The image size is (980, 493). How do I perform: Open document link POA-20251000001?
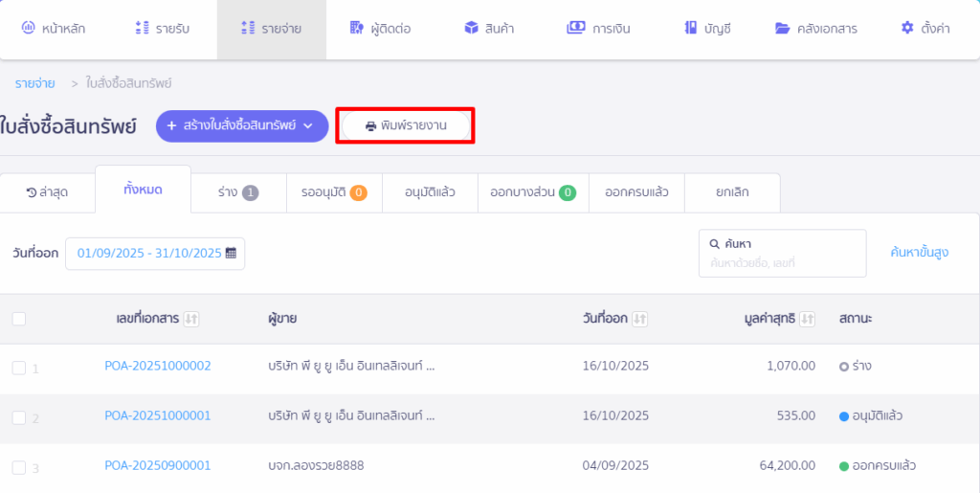click(x=158, y=415)
